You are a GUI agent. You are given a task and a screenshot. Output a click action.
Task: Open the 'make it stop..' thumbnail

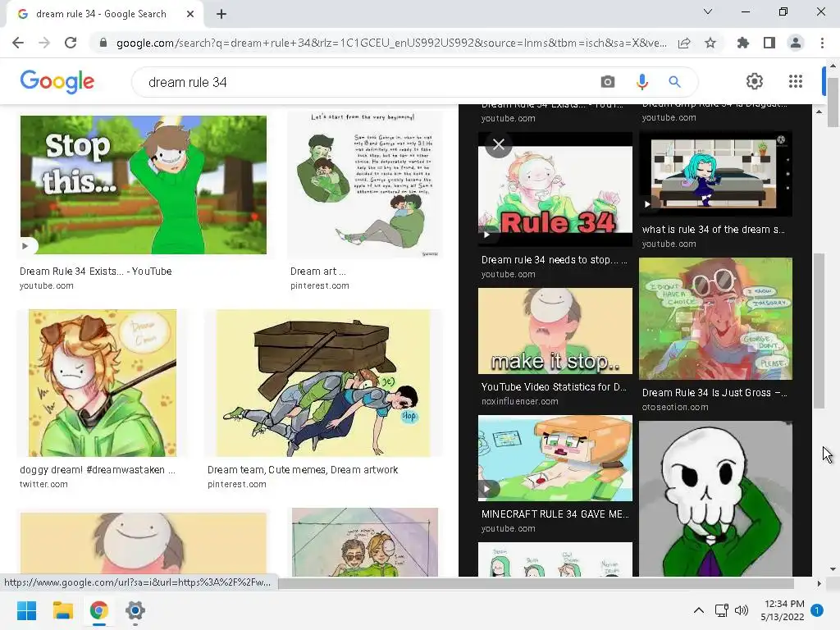point(555,331)
